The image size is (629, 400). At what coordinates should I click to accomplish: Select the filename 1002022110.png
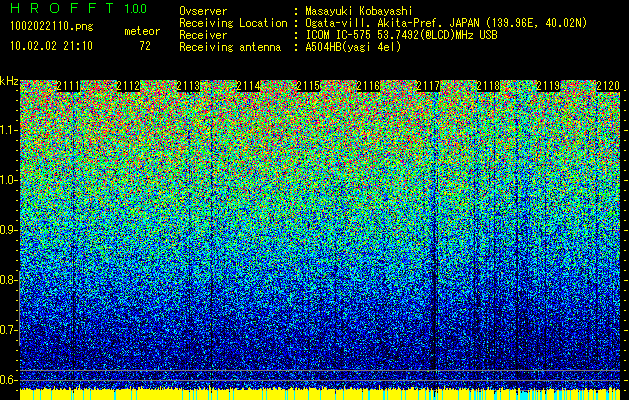pos(52,27)
